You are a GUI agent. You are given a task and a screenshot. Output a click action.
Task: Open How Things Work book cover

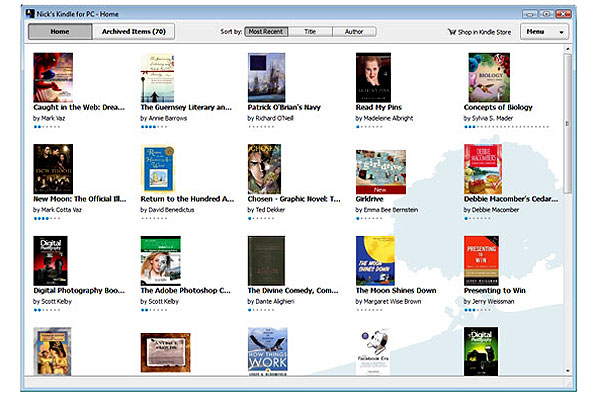tap(268, 352)
